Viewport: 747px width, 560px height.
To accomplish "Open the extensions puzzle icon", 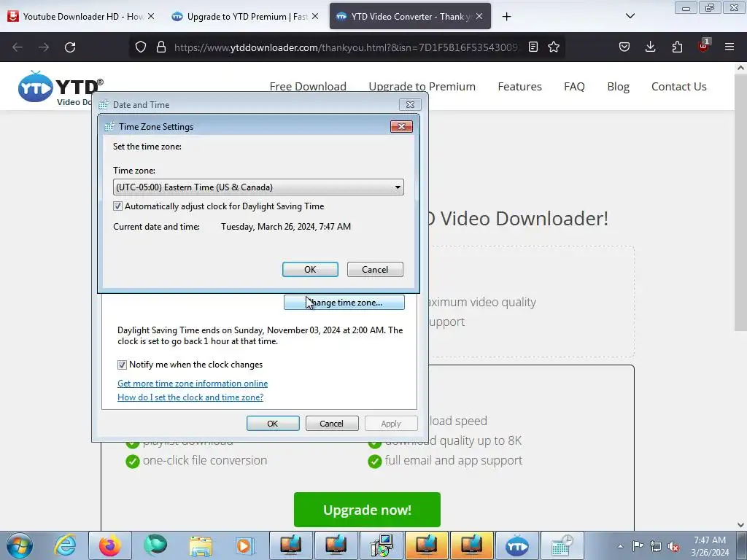I will (677, 47).
